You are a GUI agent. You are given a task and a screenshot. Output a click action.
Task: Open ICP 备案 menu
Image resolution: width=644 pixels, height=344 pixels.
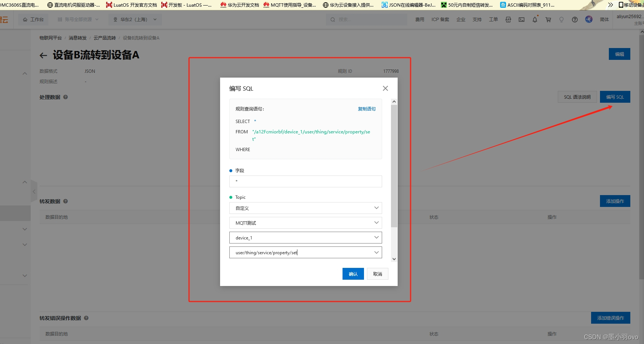point(440,20)
